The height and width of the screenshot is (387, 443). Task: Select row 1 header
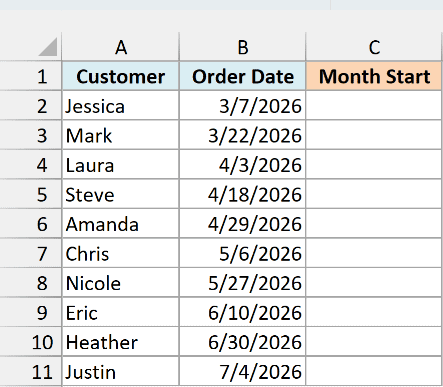point(31,76)
